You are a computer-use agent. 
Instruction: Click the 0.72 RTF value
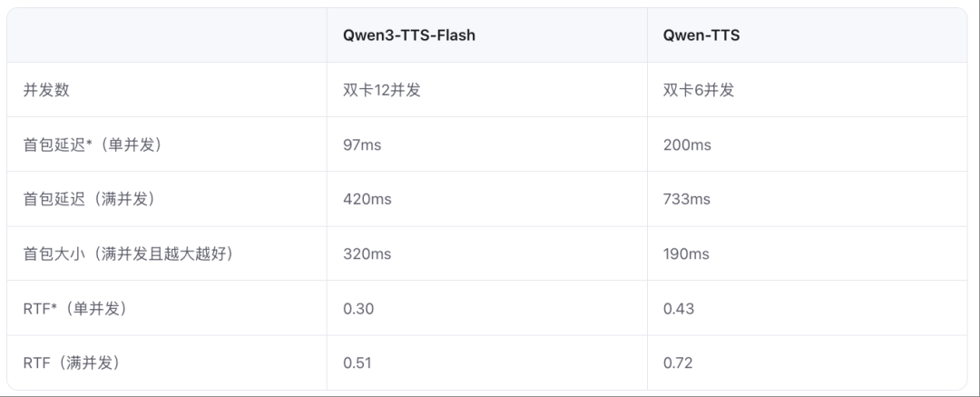point(678,363)
